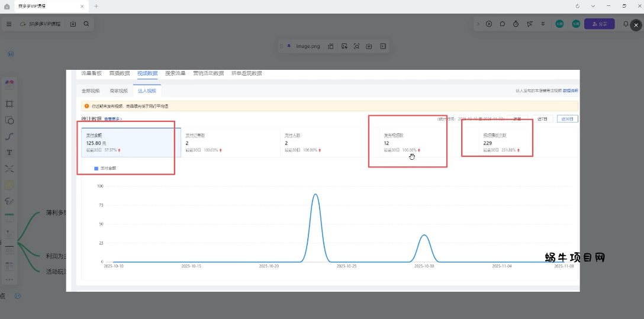Expand the collapsed top toolbar arrow
Image resolution: width=644 pixels, height=319 pixels.
[x=478, y=24]
